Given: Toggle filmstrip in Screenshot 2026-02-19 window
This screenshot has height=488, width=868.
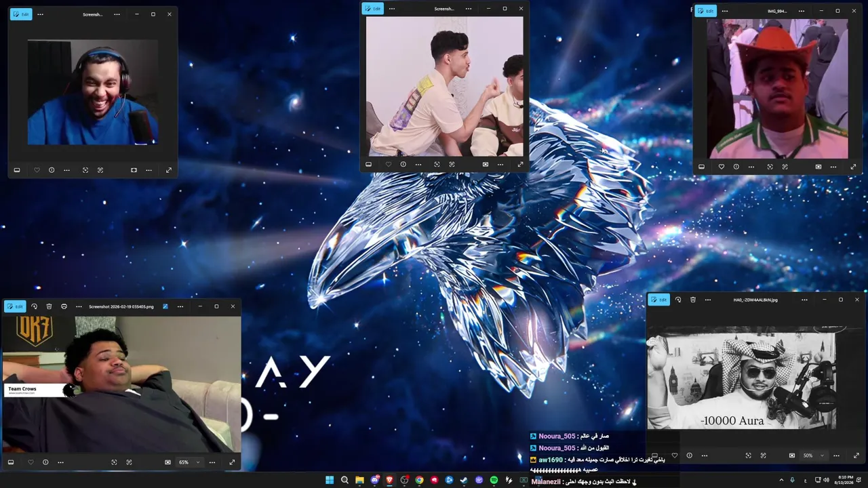Looking at the screenshot, I should pyautogui.click(x=11, y=462).
